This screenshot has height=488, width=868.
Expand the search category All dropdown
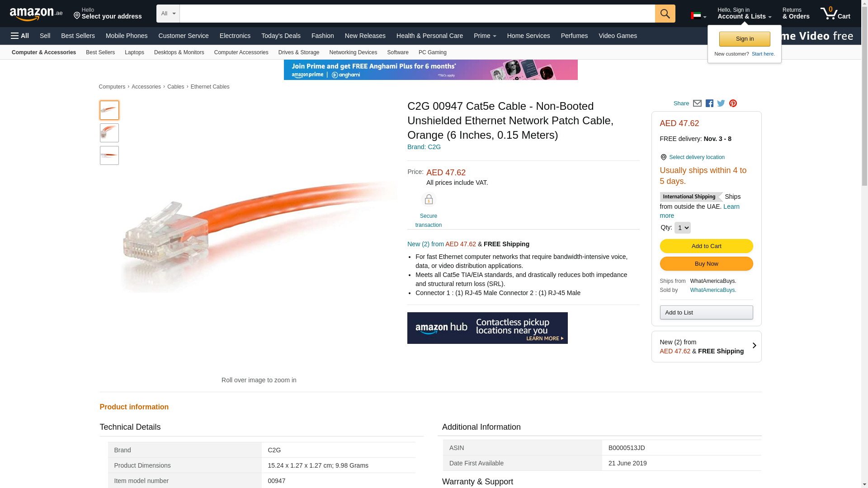pyautogui.click(x=168, y=14)
